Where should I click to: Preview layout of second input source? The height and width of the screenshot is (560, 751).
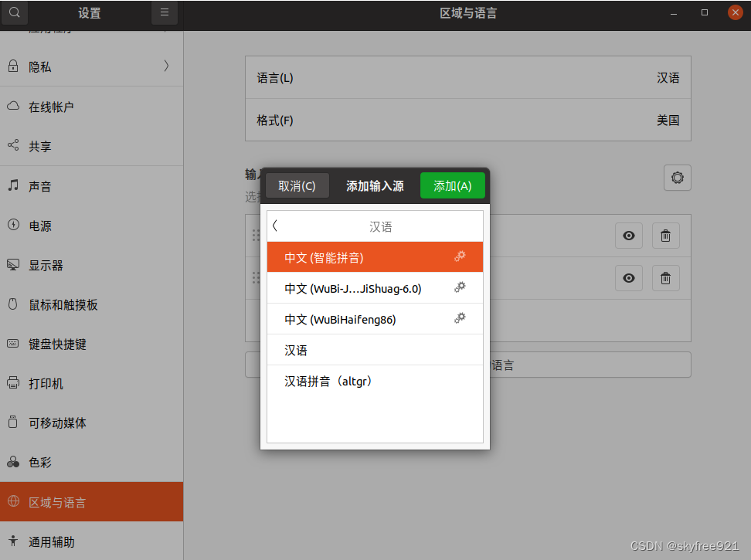(629, 278)
